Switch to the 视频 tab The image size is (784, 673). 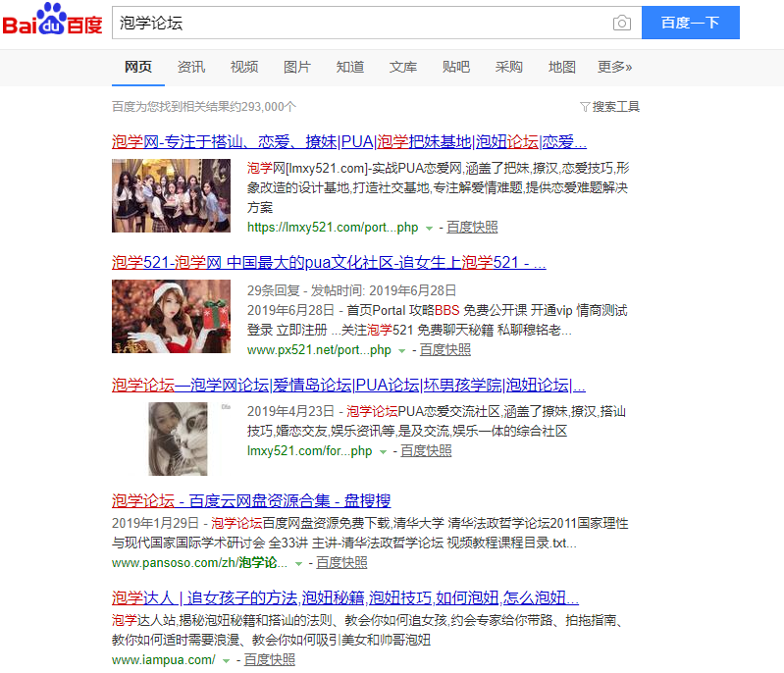(x=244, y=67)
